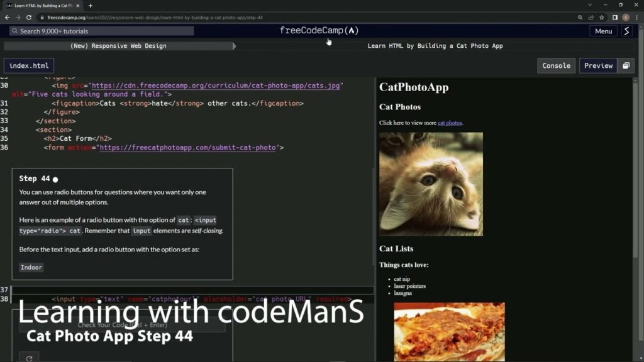Click the cat photos link in the preview
644x362 pixels.
click(x=451, y=123)
